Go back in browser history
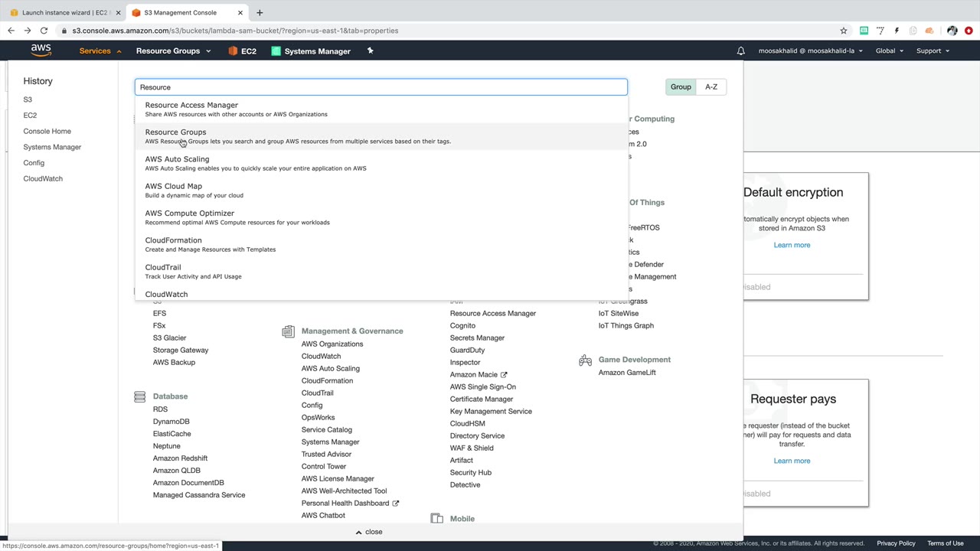 [x=11, y=31]
